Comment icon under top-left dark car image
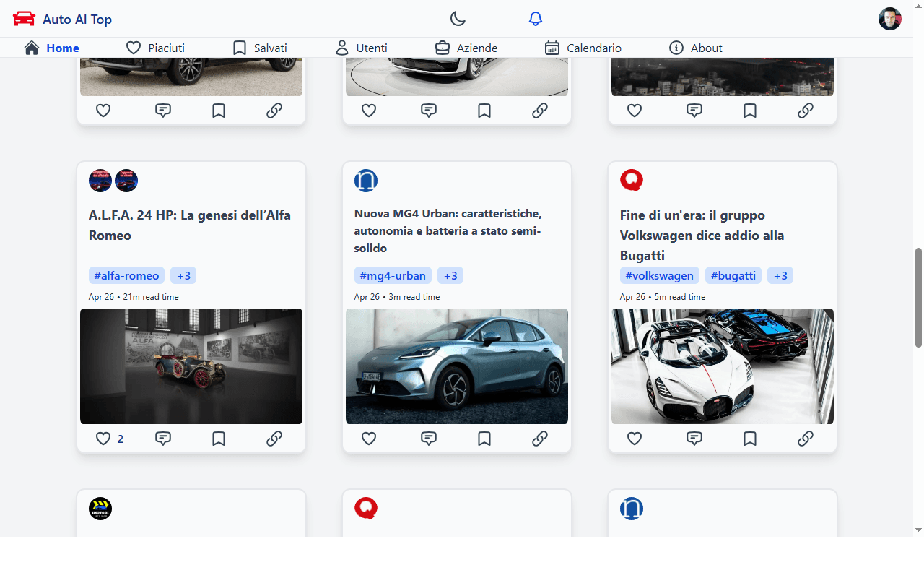Screen dimensions: 924x578 coord(163,111)
